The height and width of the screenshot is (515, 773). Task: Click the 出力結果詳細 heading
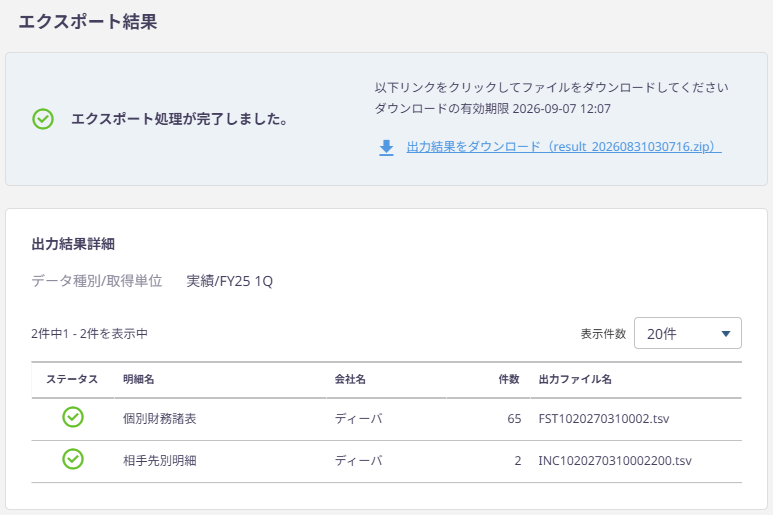[x=73, y=244]
